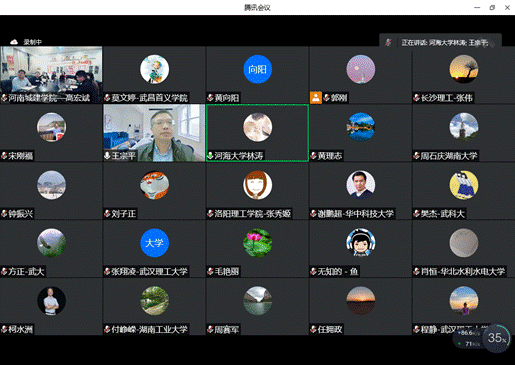Click muted mic icon in speaking banner
The height and width of the screenshot is (365, 515).
[388, 42]
